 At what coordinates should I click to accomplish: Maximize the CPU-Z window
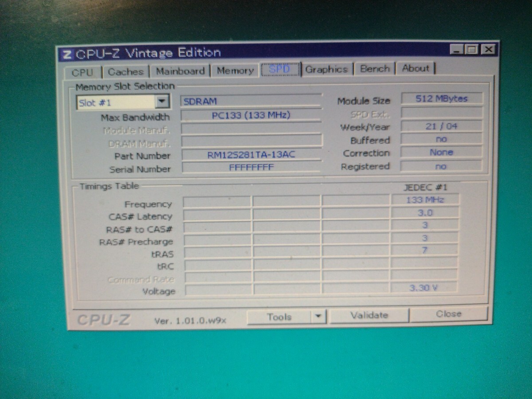472,50
